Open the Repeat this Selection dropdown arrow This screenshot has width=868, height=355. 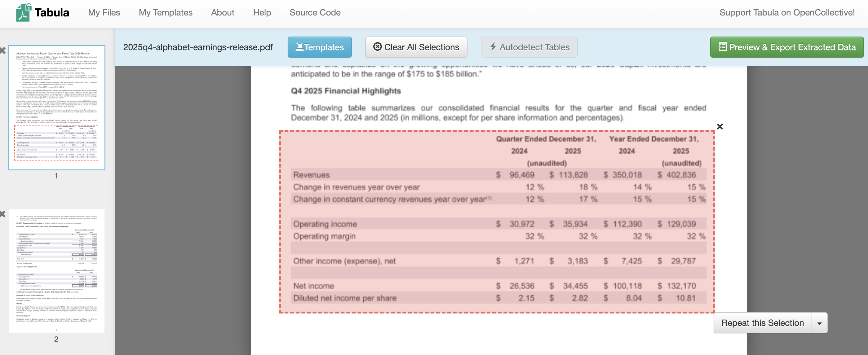click(819, 323)
